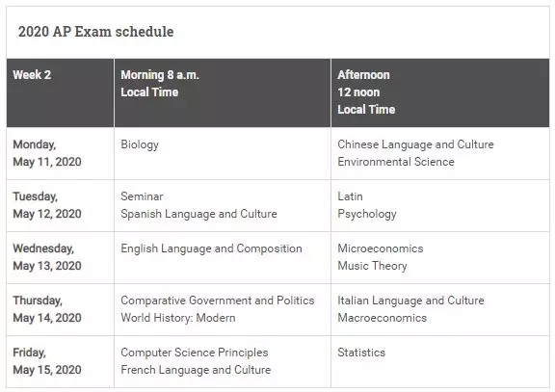
Task: Select the Music Theory exam entry
Action: coord(372,266)
